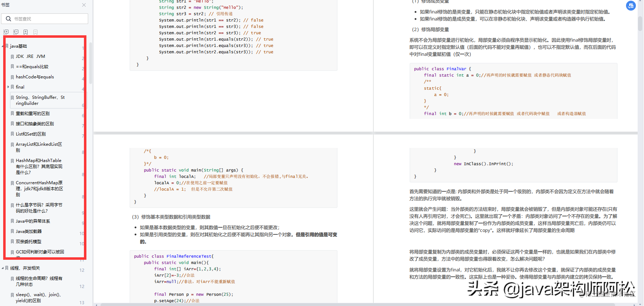Click the code line public class FinalVar
644x306 pixels.
click(442, 69)
